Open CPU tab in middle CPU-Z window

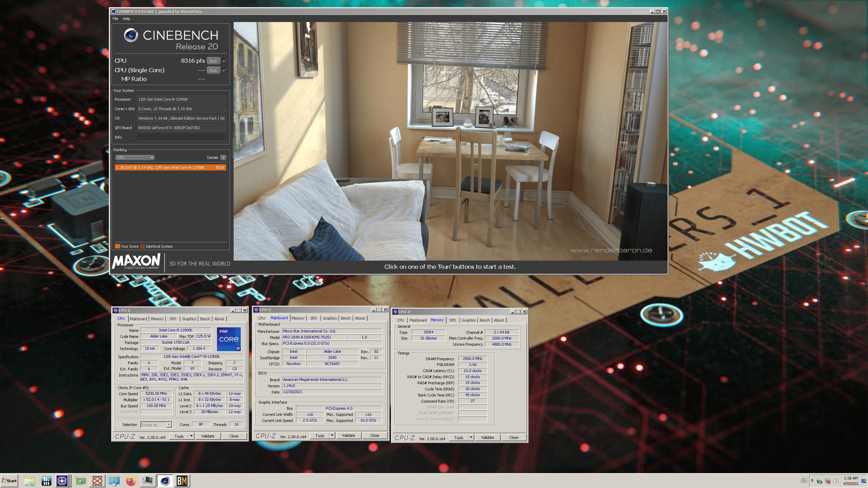pyautogui.click(x=262, y=318)
